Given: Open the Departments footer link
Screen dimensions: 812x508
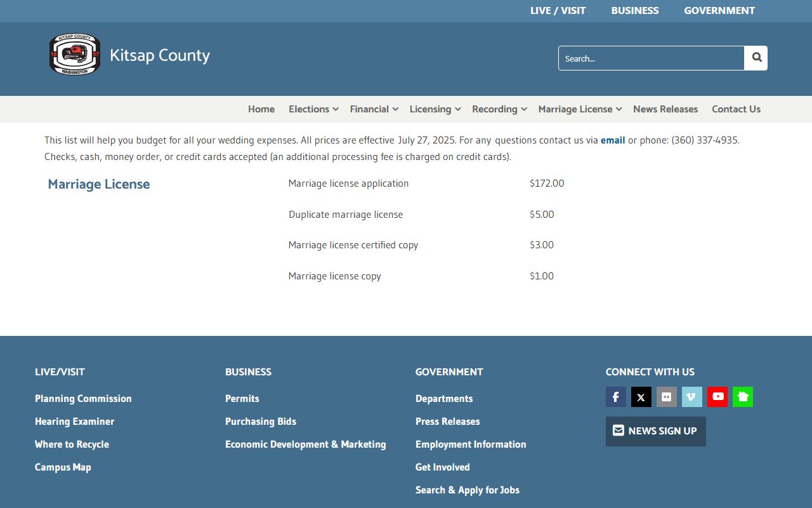Looking at the screenshot, I should (x=444, y=399).
